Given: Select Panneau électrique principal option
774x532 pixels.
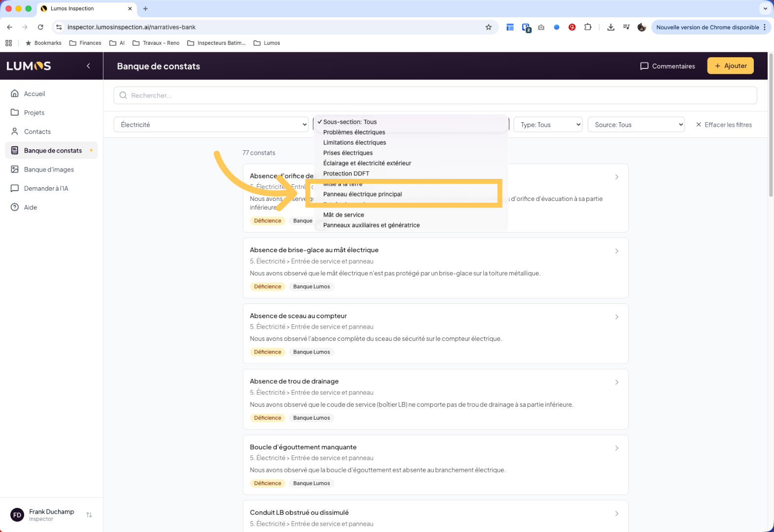Looking at the screenshot, I should 363,194.
